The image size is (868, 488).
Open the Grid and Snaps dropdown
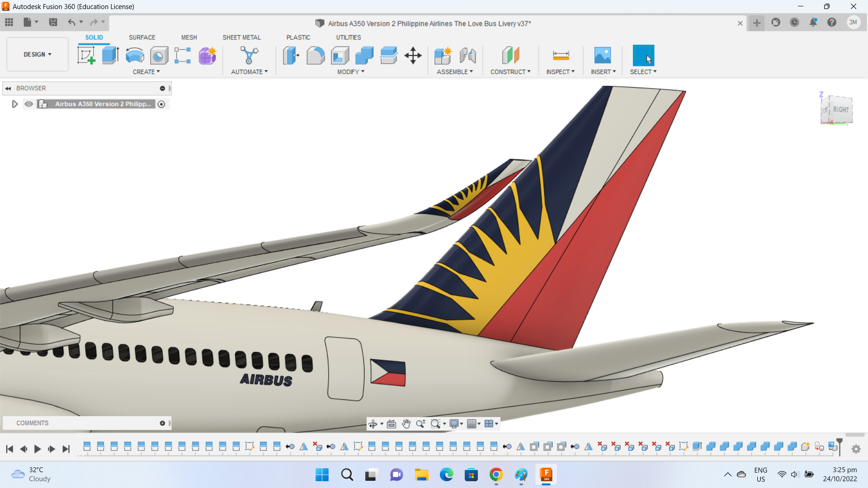[473, 423]
